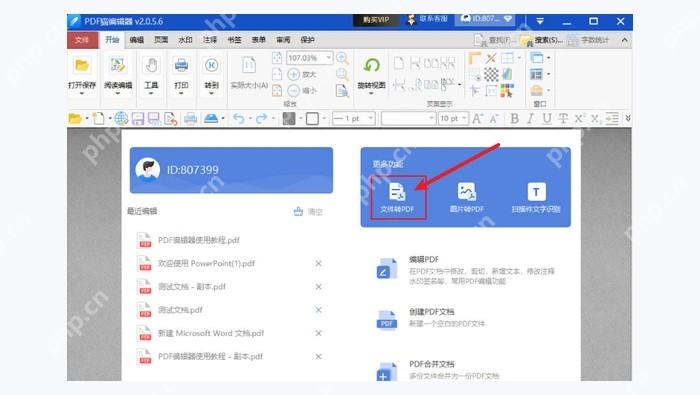Redo the last action
The width and height of the screenshot is (700, 395).
click(x=262, y=118)
